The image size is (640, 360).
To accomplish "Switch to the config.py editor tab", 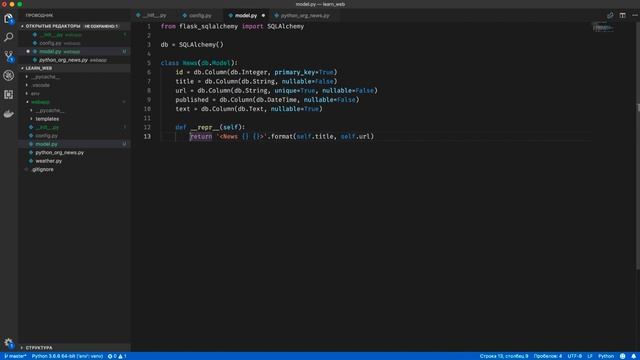I will (200, 16).
